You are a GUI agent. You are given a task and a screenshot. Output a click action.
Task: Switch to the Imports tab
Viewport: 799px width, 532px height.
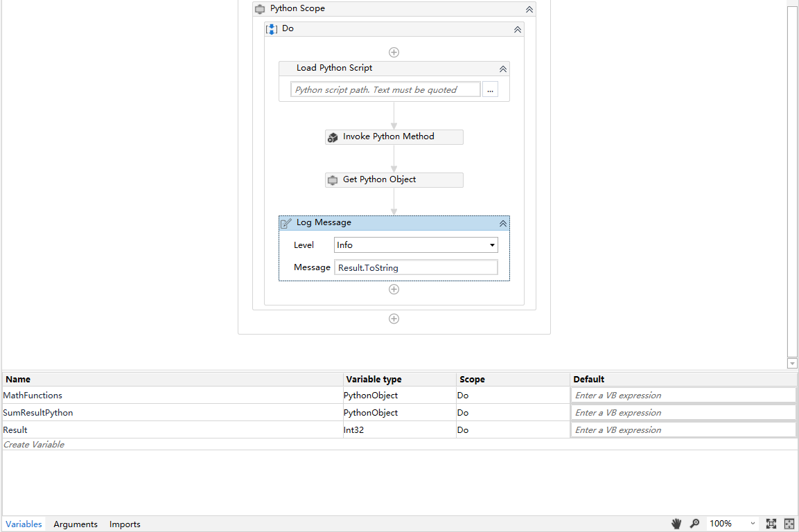coord(125,524)
